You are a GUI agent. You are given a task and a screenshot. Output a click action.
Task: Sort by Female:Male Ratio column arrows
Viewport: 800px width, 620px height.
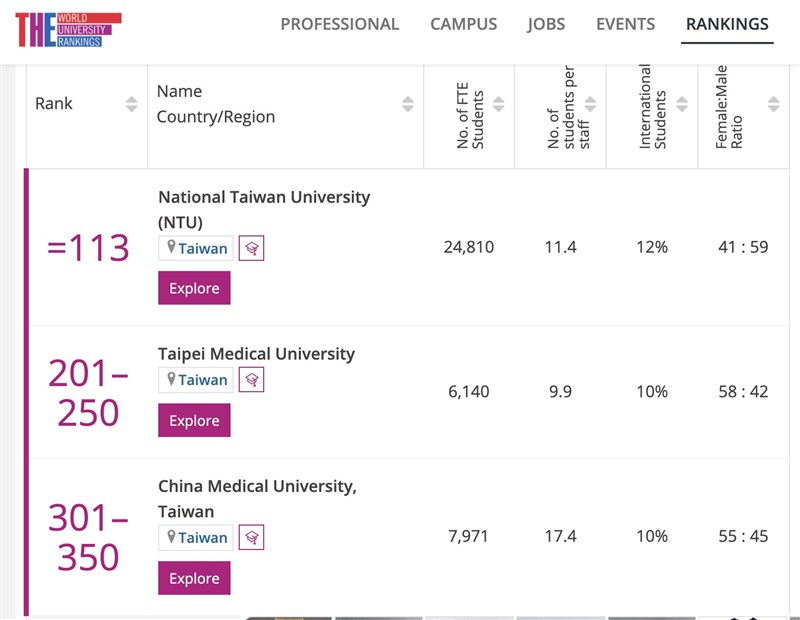click(x=773, y=104)
